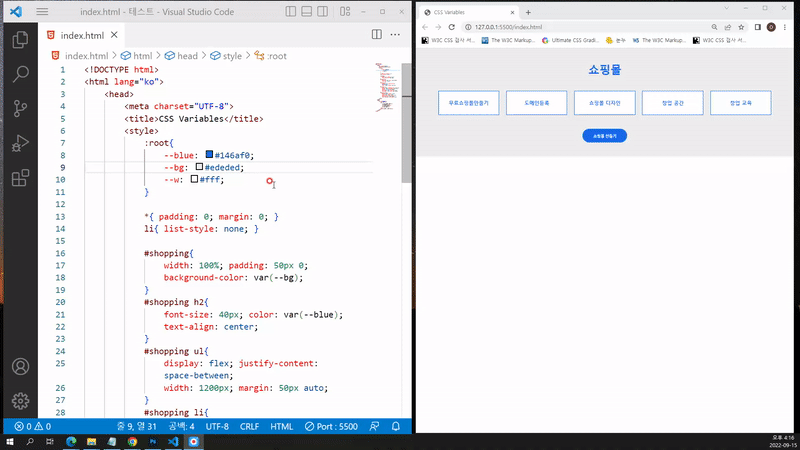Click line number 12 in gutter

pyautogui.click(x=61, y=204)
